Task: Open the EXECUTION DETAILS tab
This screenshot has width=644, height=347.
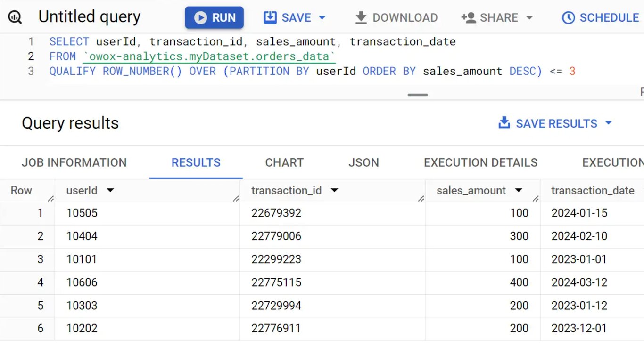Action: (x=480, y=162)
